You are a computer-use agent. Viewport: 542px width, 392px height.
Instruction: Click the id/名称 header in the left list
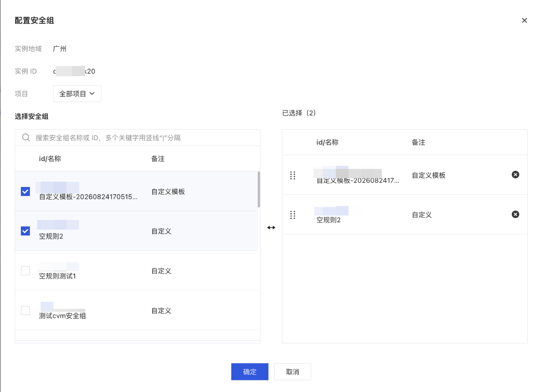(50, 158)
